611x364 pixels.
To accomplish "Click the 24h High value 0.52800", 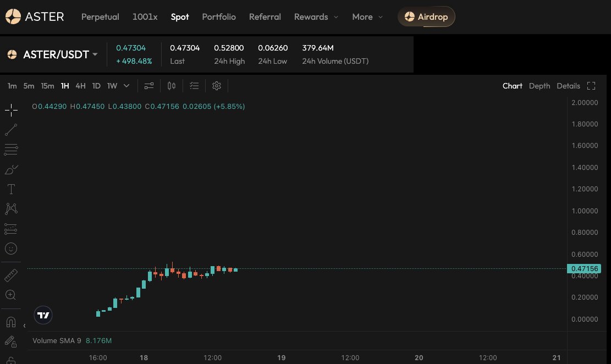I will 229,48.
